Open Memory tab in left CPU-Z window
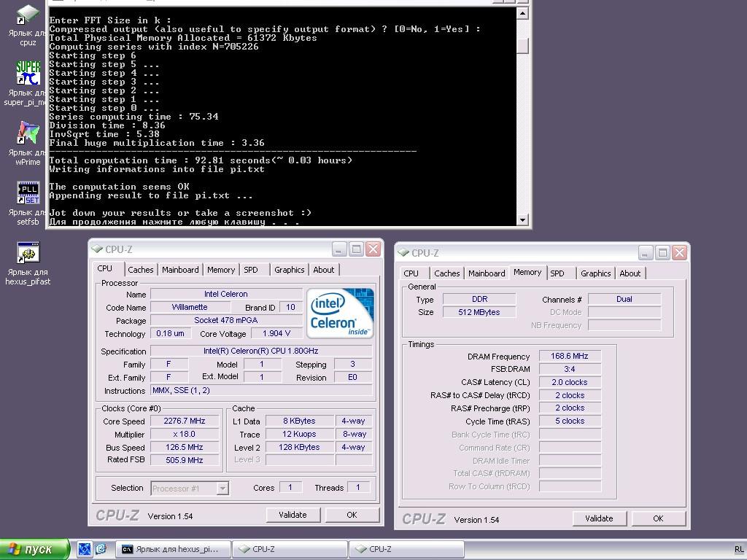 tap(221, 270)
